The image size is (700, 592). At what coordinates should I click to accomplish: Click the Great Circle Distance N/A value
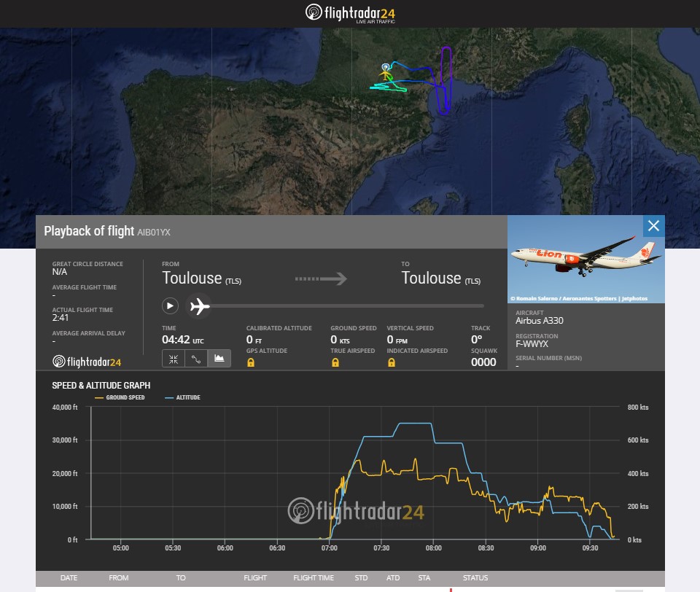click(60, 272)
